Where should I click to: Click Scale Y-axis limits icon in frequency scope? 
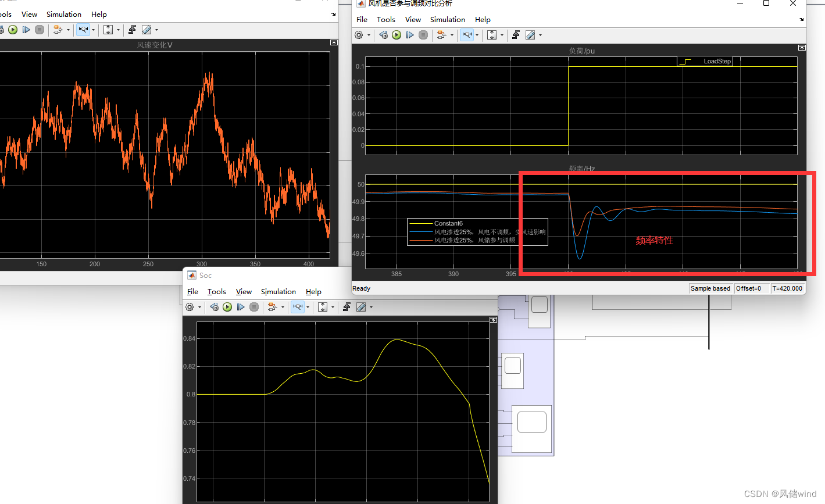tap(492, 35)
